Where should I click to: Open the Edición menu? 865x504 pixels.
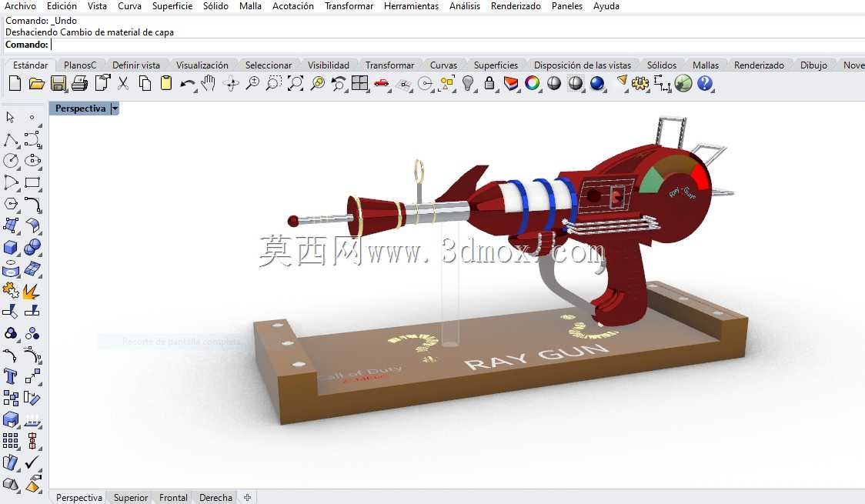tap(62, 6)
